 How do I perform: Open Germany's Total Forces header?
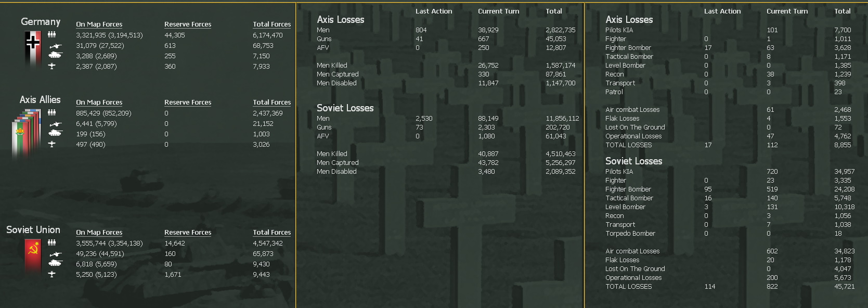(271, 24)
